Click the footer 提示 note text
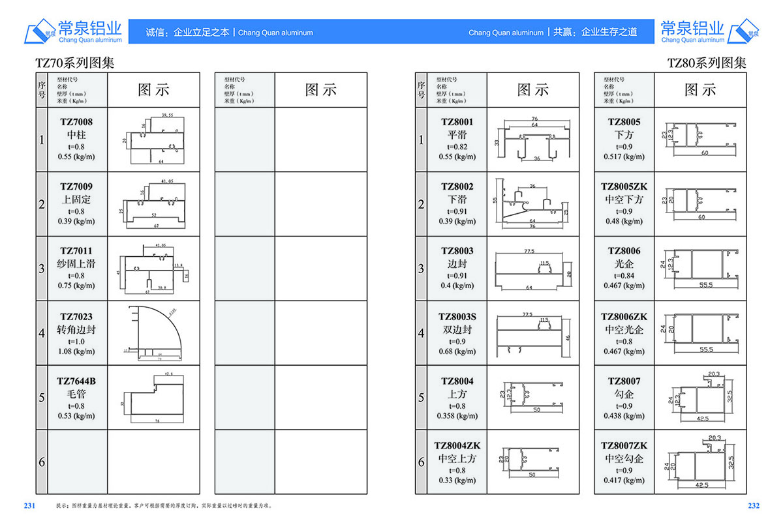Image resolution: width=783 pixels, height=532 pixels. (163, 506)
